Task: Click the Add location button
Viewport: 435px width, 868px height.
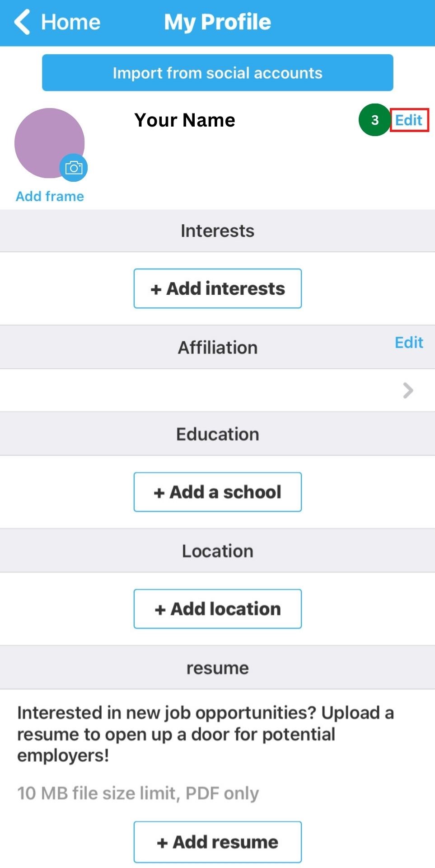Action: (x=217, y=609)
